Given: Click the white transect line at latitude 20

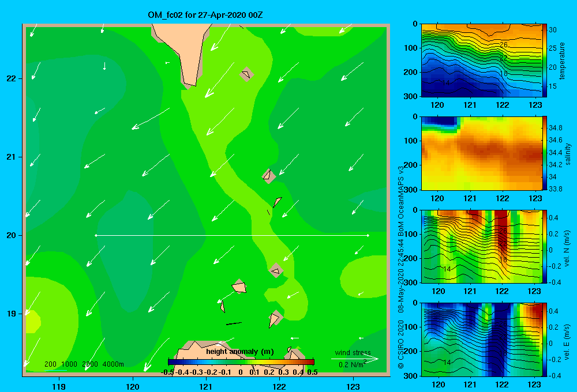Looking at the screenshot, I should click(232, 235).
